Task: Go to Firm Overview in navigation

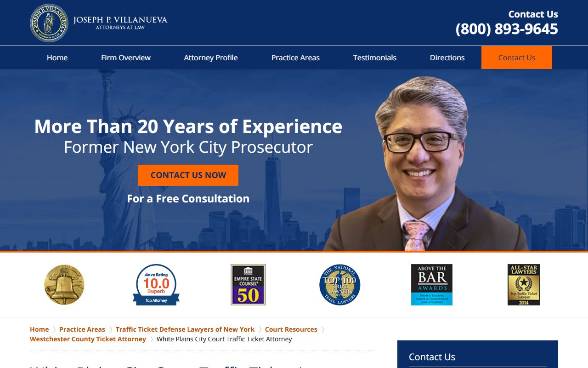Action: (x=126, y=57)
